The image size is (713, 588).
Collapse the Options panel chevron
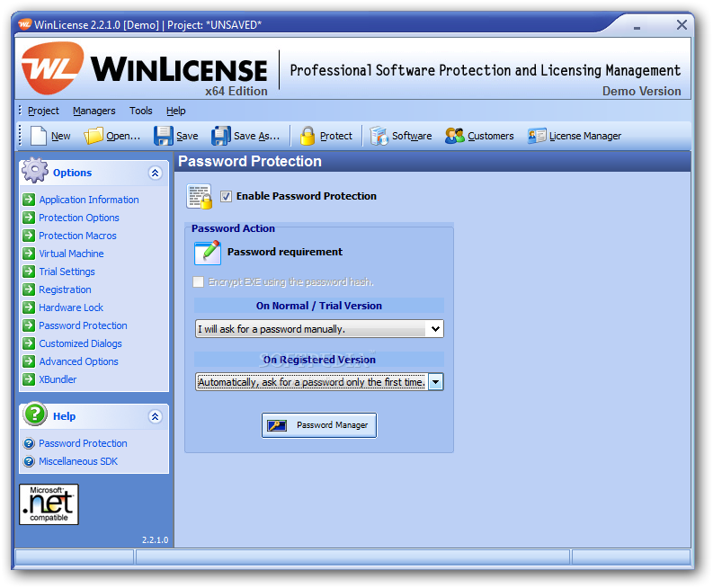click(x=155, y=173)
